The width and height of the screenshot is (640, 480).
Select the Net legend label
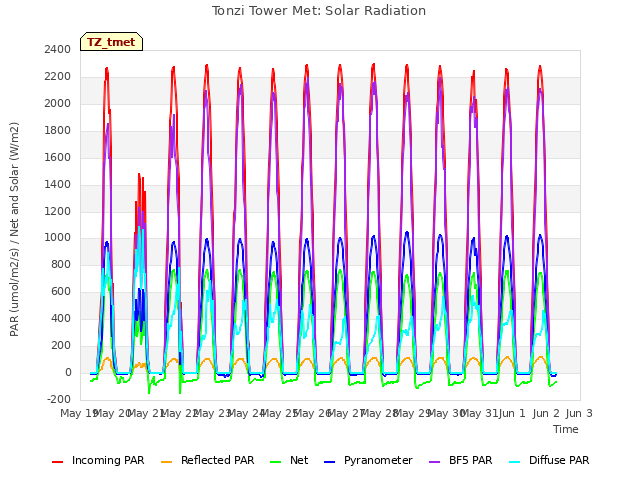tap(299, 460)
